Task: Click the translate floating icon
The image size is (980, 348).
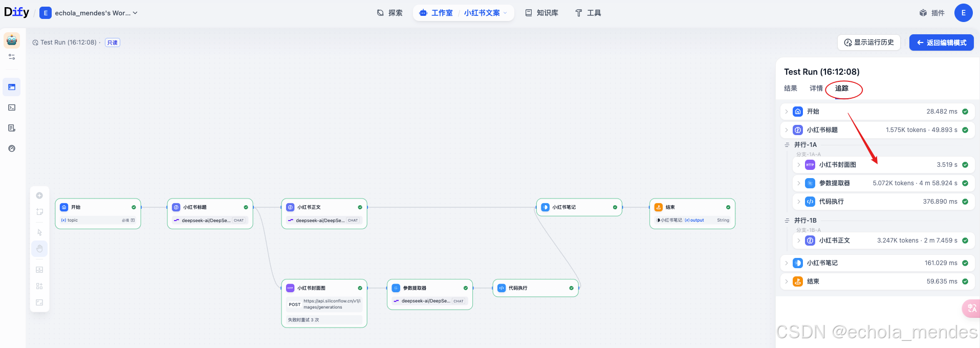Action: pyautogui.click(x=971, y=308)
